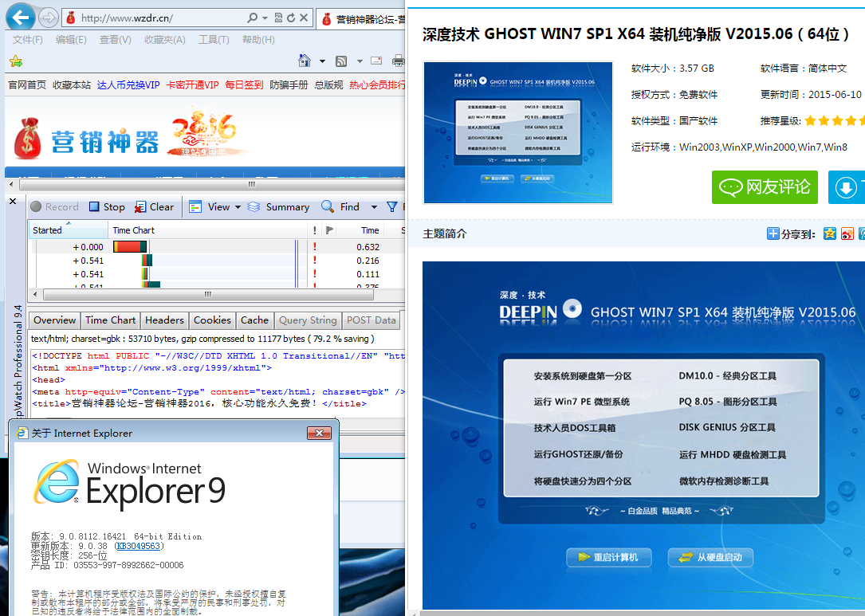Viewport: 865px width, 616px height.
Task: Expand the home button dropdown arrow
Action: [322, 61]
